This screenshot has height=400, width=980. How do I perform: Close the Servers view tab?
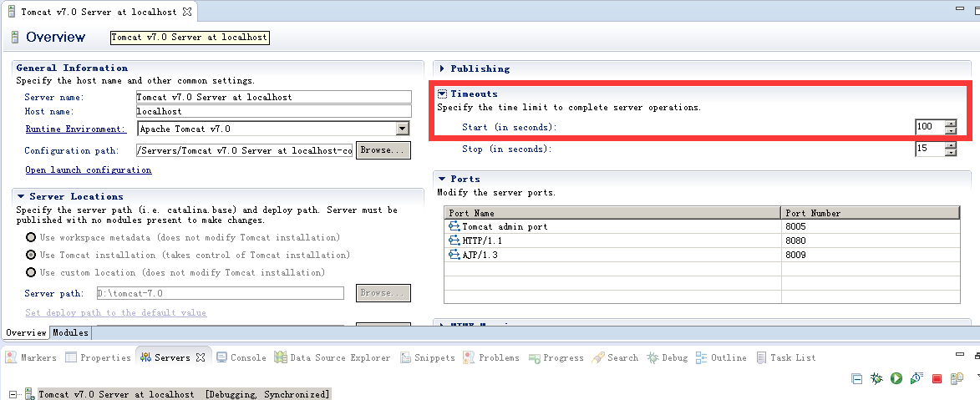201,357
